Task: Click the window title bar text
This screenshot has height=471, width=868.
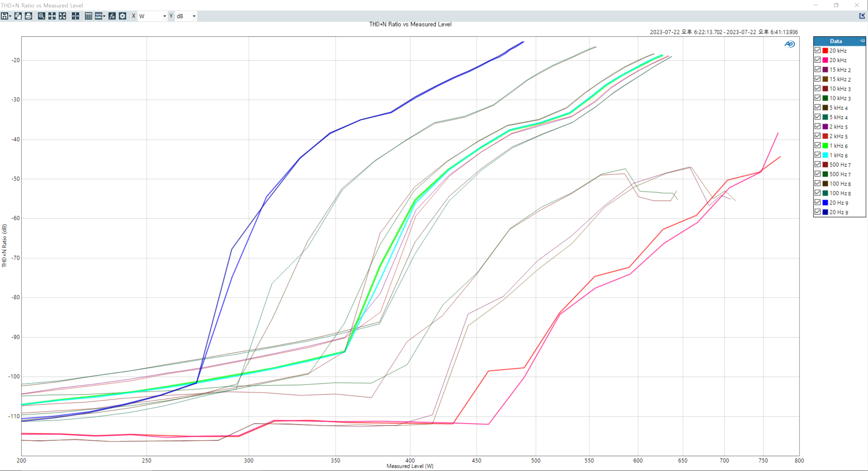Action: pyautogui.click(x=42, y=5)
